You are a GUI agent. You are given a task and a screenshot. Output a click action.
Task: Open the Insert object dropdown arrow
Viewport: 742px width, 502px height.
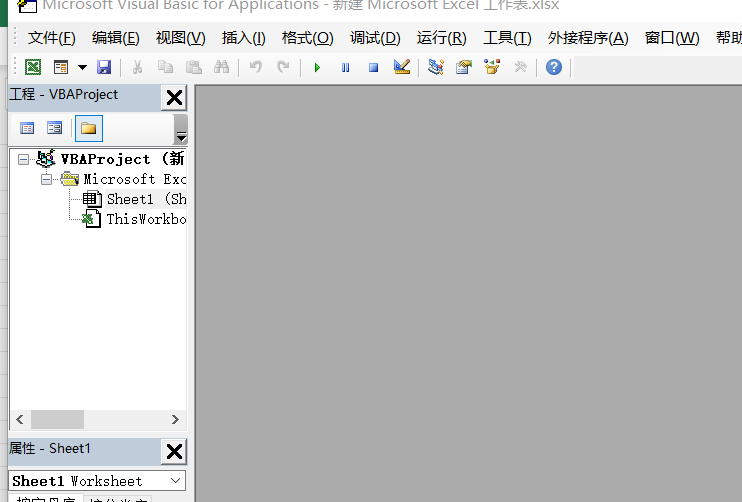(82, 67)
